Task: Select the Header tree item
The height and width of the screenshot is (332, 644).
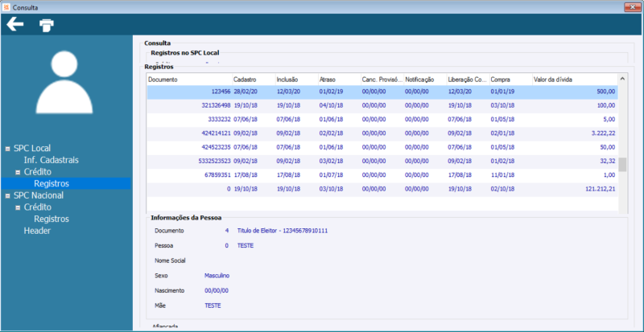Action: point(37,231)
